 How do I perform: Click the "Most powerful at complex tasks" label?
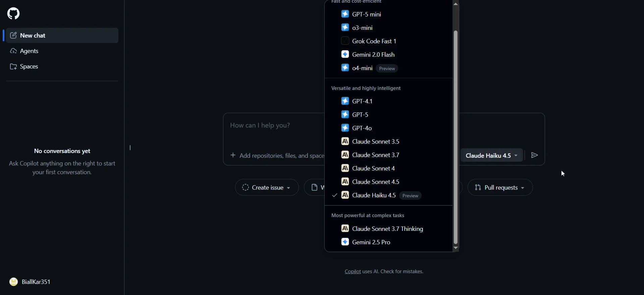tap(368, 215)
